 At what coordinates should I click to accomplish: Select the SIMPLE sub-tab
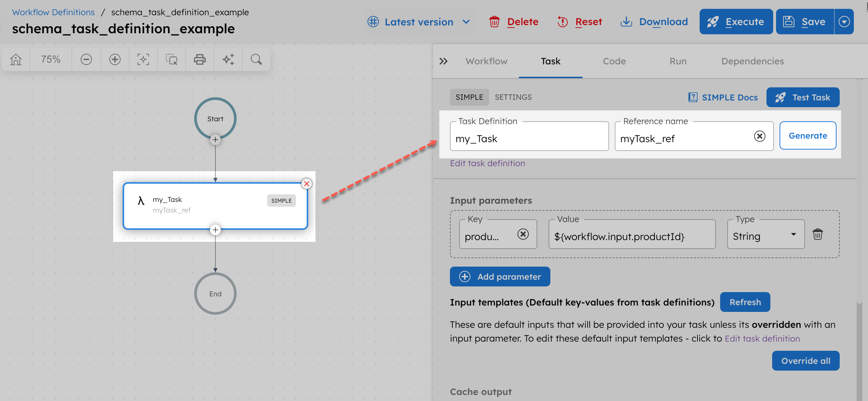469,97
